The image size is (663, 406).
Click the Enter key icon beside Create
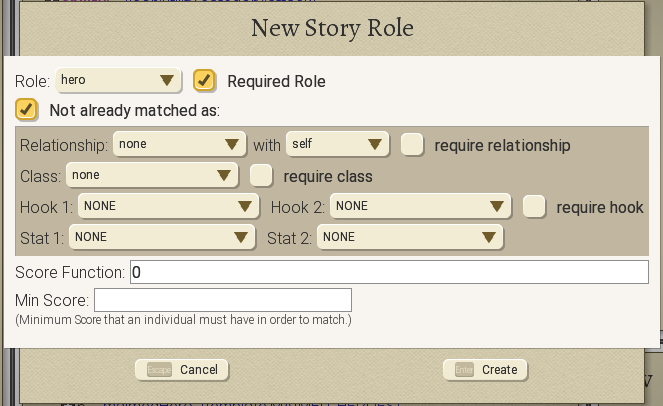pyautogui.click(x=463, y=369)
